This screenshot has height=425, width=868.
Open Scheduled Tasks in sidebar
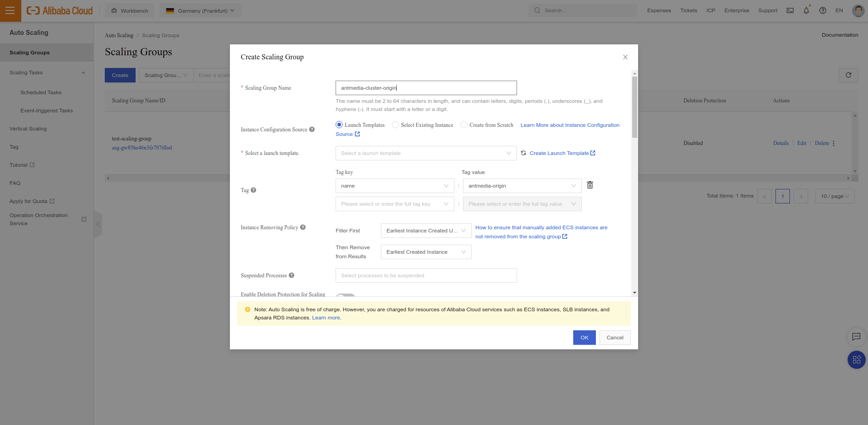[41, 92]
